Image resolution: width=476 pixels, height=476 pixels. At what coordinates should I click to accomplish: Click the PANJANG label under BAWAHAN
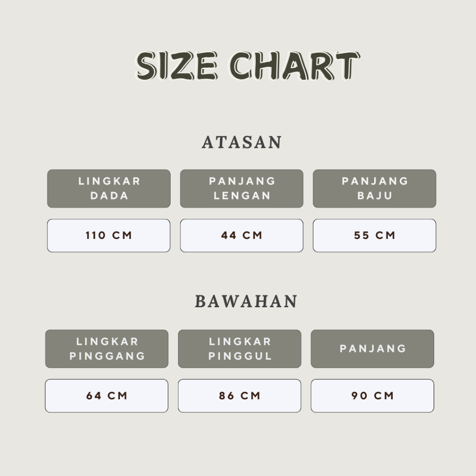coord(372,349)
